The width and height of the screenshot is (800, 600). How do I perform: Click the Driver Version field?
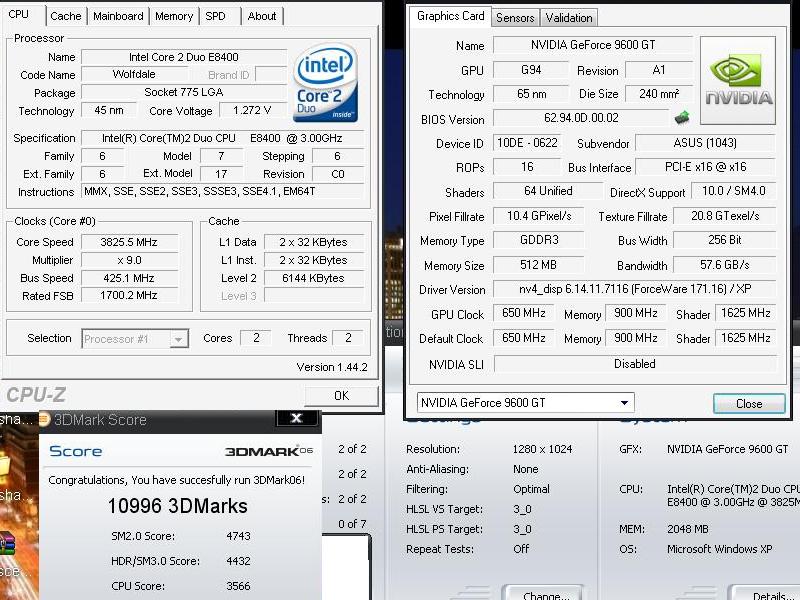point(635,289)
